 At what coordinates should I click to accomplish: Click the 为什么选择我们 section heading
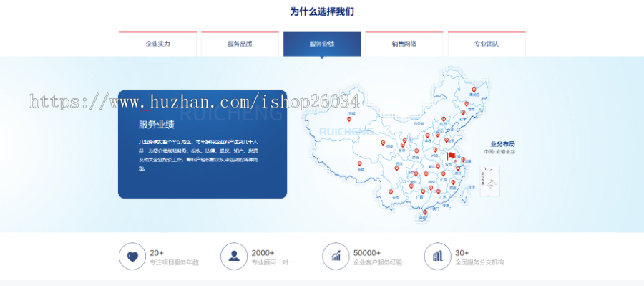click(322, 11)
